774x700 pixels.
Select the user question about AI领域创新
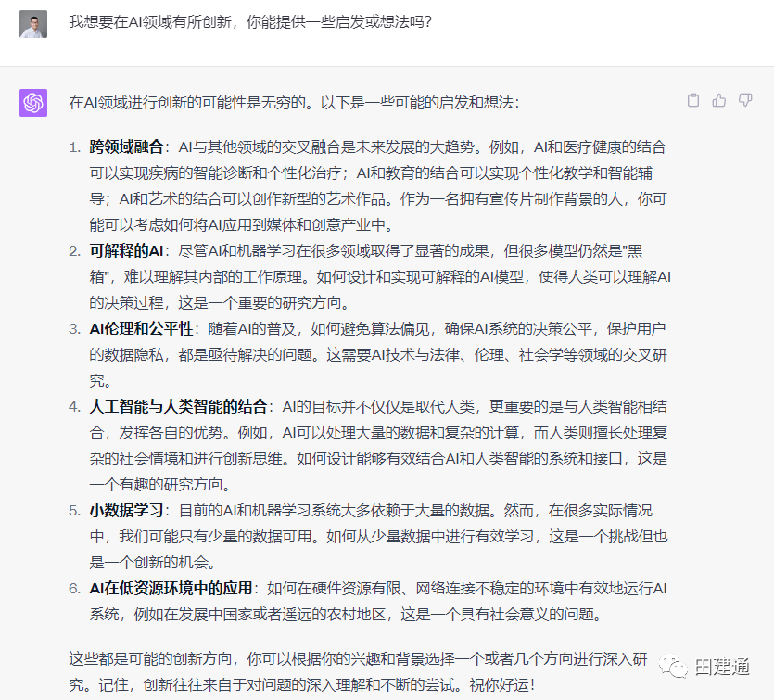[250, 22]
